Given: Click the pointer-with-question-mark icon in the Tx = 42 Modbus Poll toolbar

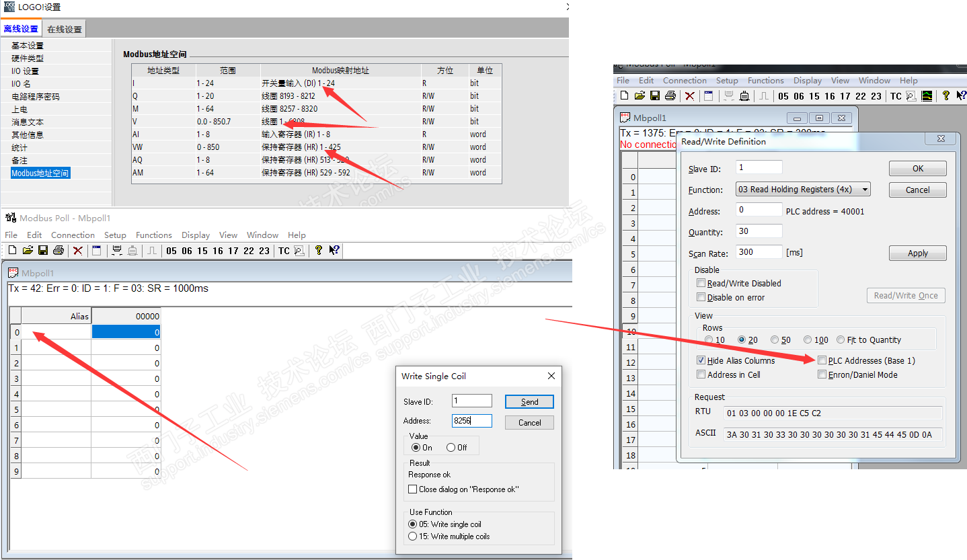Looking at the screenshot, I should (x=334, y=251).
